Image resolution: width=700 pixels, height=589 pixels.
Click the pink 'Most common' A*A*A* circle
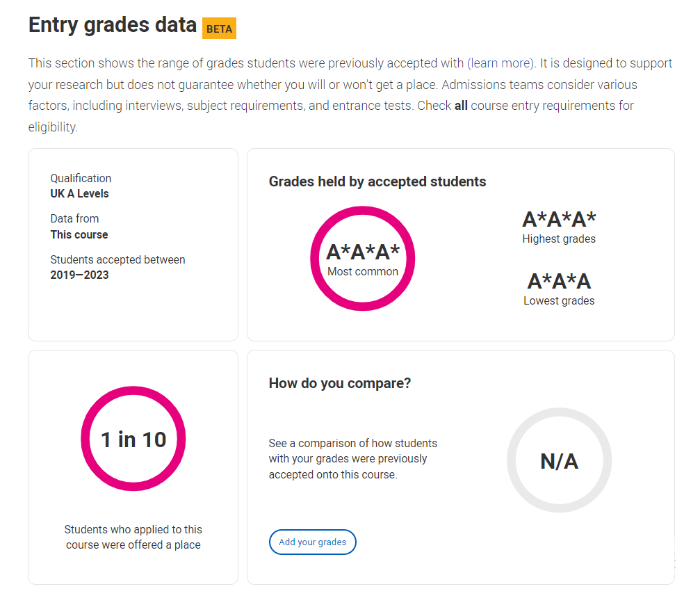pyautogui.click(x=362, y=258)
